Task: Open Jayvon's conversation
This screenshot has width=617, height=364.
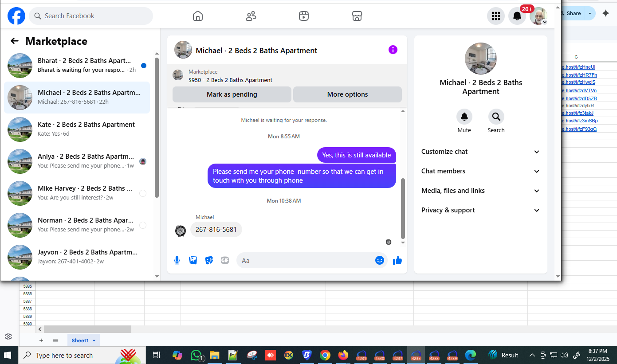Action: click(x=77, y=257)
